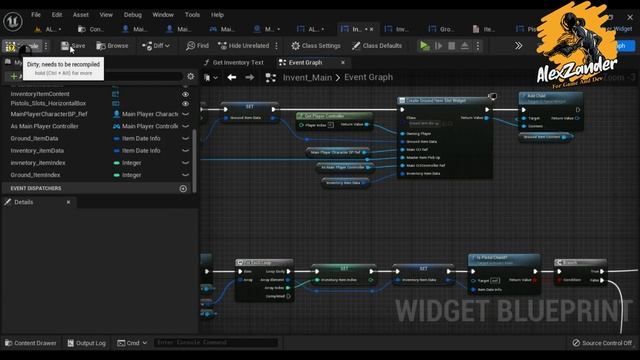Toggle MainPlayerCharacterBP_Ref visibility eye
The height and width of the screenshot is (360, 640).
(x=185, y=114)
